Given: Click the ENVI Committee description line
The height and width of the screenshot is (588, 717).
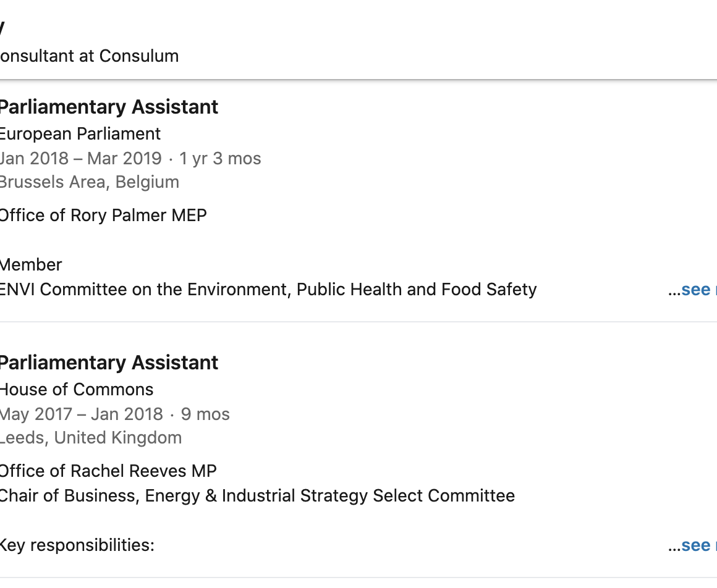Looking at the screenshot, I should click(268, 290).
